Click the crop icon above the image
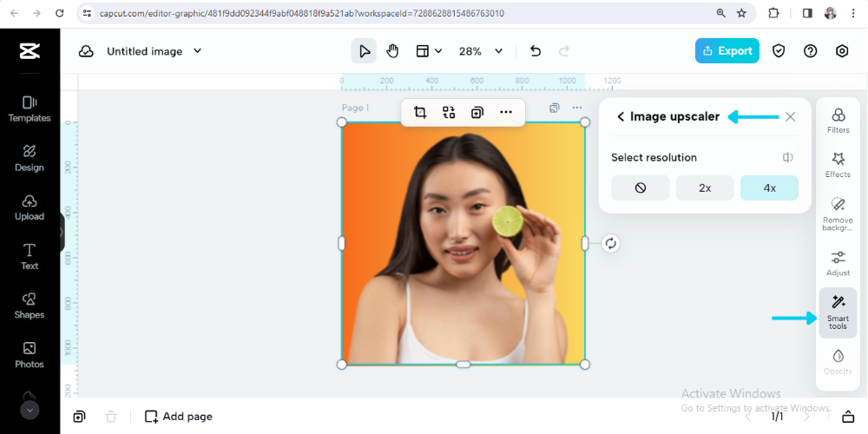 [x=420, y=112]
